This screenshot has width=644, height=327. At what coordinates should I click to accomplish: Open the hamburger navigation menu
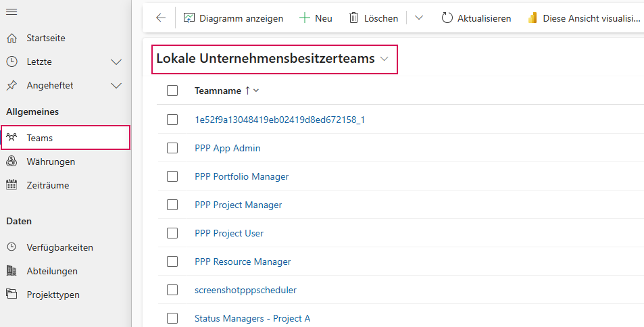[x=11, y=12]
